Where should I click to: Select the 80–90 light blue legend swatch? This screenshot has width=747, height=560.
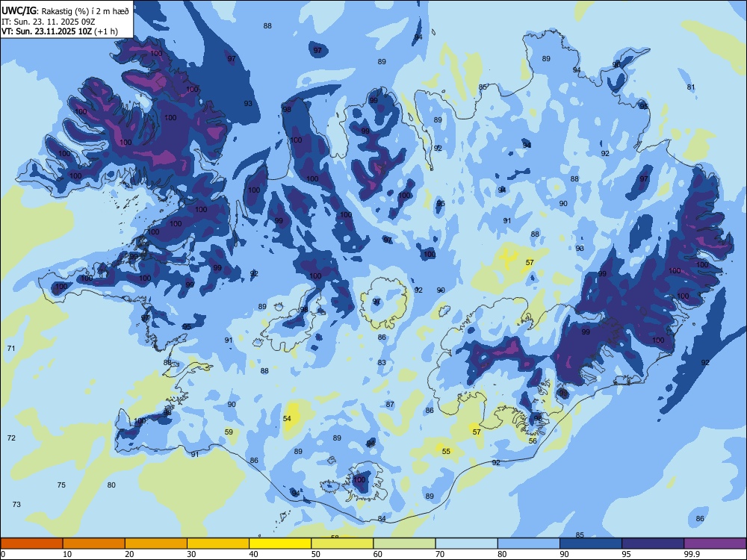pos(529,544)
